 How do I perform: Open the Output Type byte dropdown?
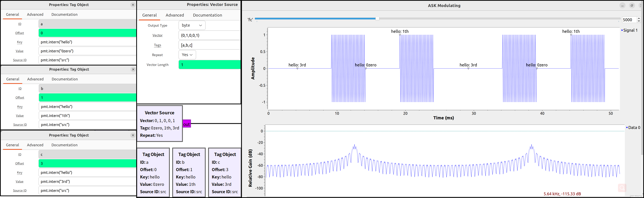(x=192, y=25)
